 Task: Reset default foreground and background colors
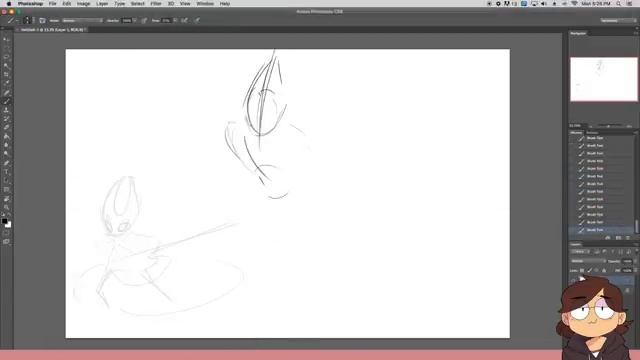pos(3,216)
